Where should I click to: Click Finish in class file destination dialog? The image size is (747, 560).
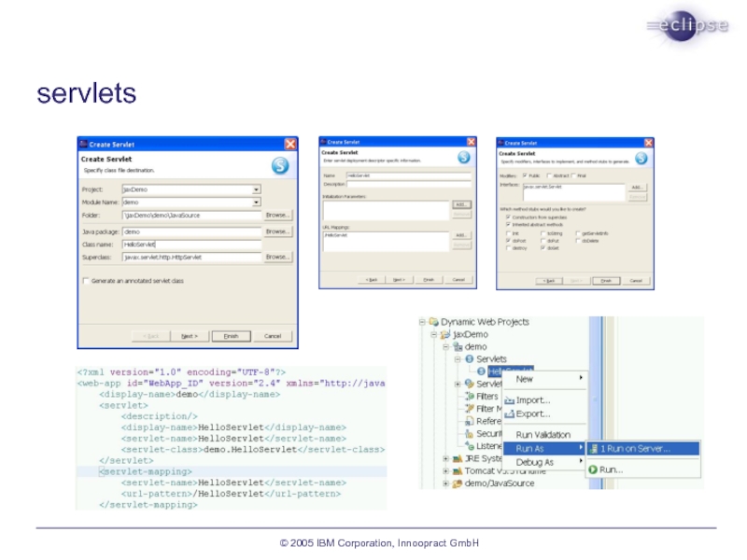tap(231, 336)
